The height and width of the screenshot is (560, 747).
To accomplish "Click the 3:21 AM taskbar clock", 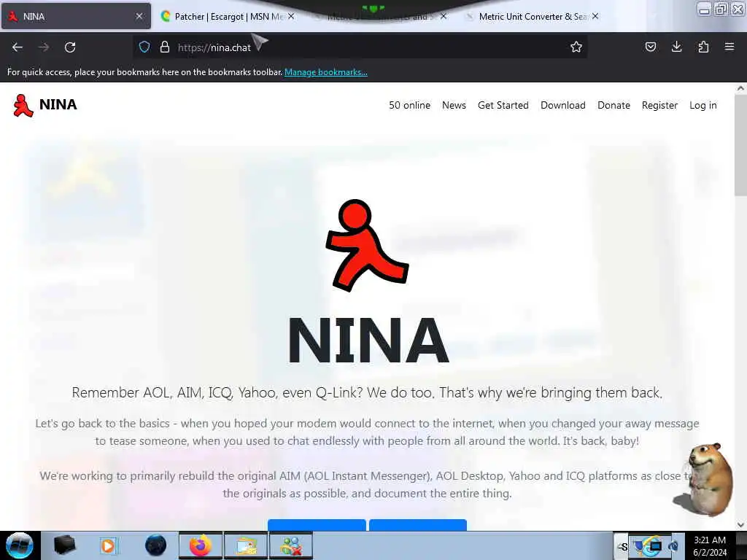I will pos(709,545).
